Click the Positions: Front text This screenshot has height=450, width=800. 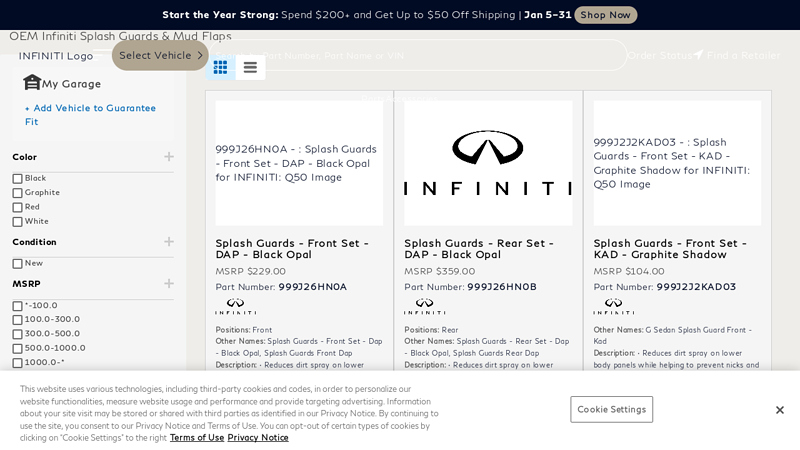click(243, 330)
